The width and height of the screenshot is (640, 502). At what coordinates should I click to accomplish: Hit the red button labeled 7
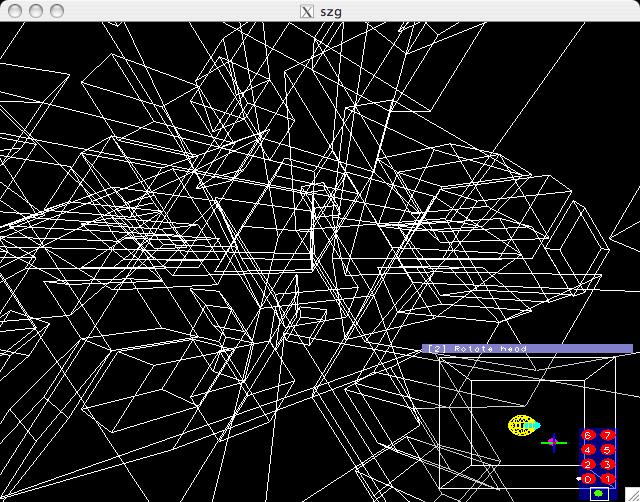[607, 435]
